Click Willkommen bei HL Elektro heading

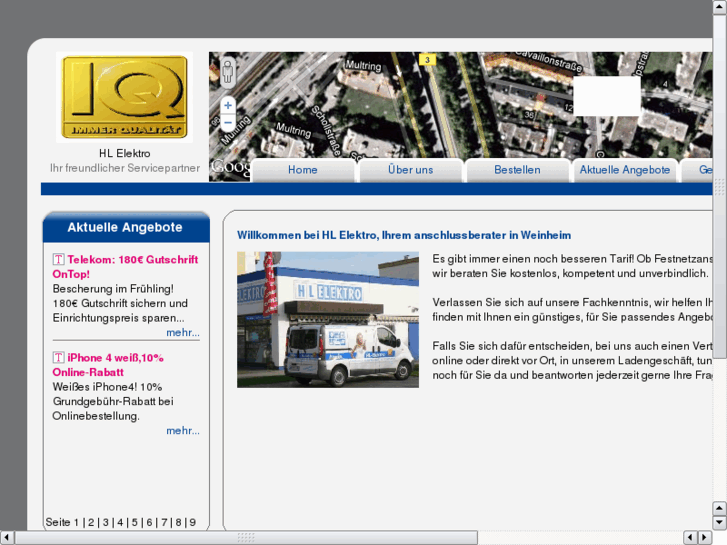click(404, 235)
